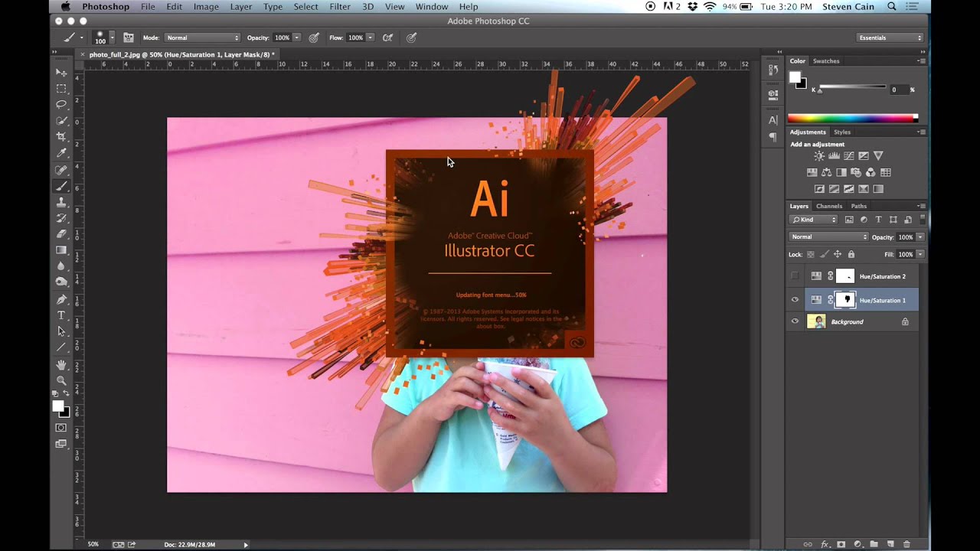980x551 pixels.
Task: Switch to the Channels tab
Action: pyautogui.click(x=829, y=206)
